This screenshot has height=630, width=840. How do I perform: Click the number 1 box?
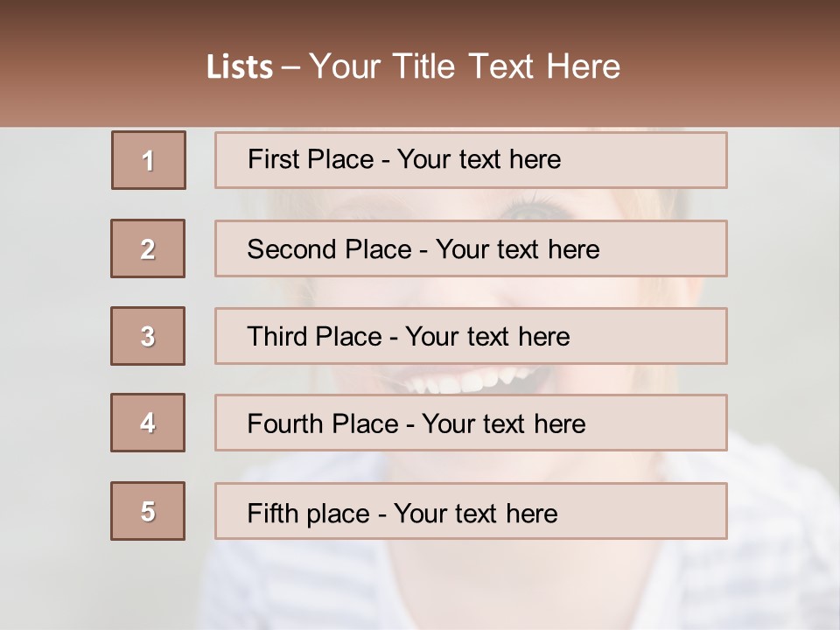pyautogui.click(x=148, y=160)
